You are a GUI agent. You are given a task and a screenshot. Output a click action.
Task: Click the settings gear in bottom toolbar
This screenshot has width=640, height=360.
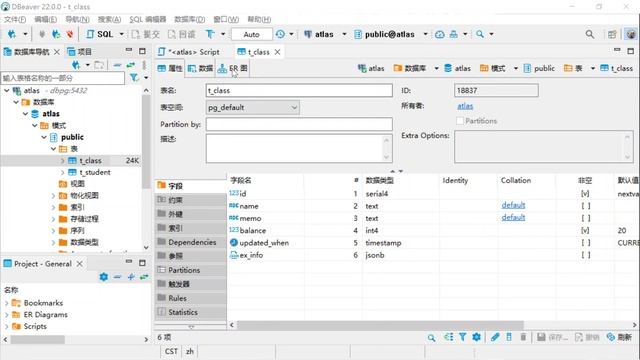coord(476,337)
